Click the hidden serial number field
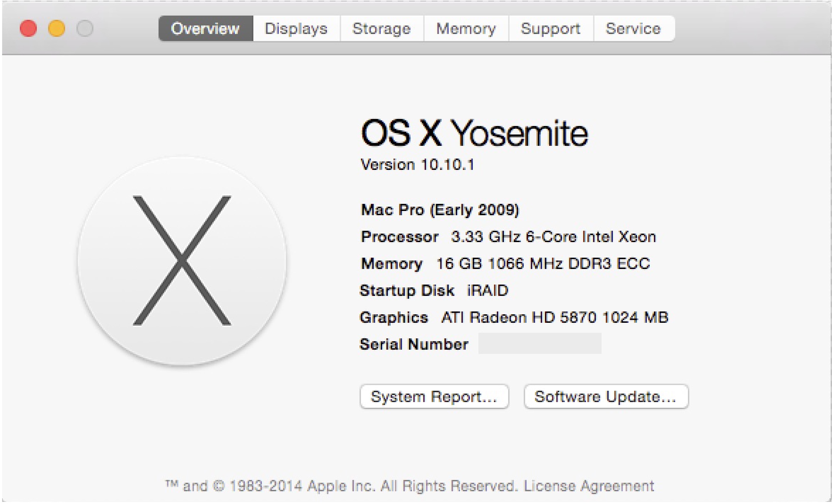This screenshot has width=833, height=504. coord(539,343)
